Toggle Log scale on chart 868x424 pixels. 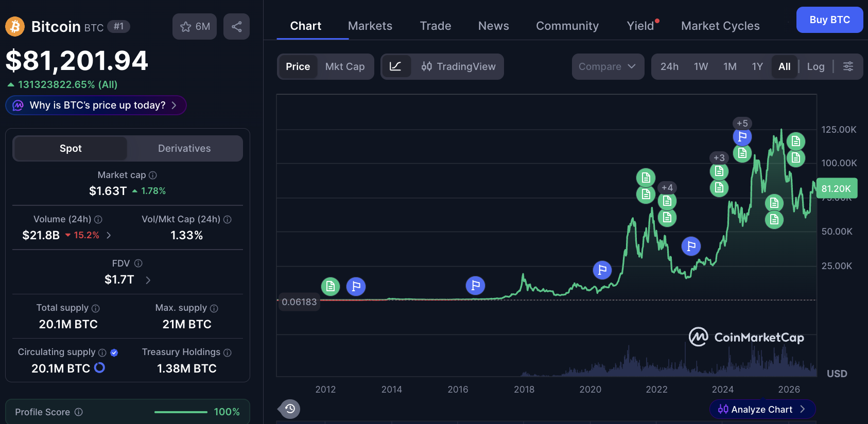tap(815, 66)
